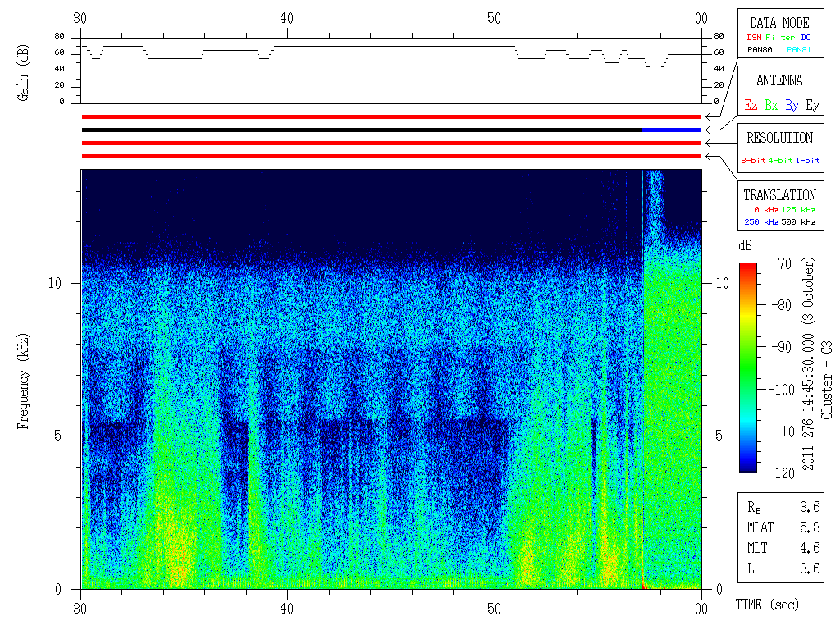Click the 40 tick label on the bottom time axis

[x=287, y=609]
